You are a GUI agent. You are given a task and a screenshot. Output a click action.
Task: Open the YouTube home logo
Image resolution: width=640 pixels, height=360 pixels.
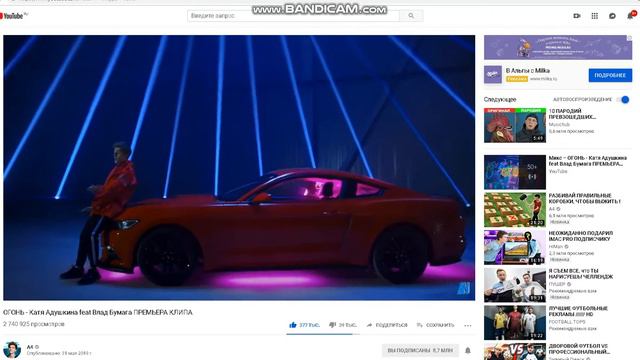(x=13, y=16)
